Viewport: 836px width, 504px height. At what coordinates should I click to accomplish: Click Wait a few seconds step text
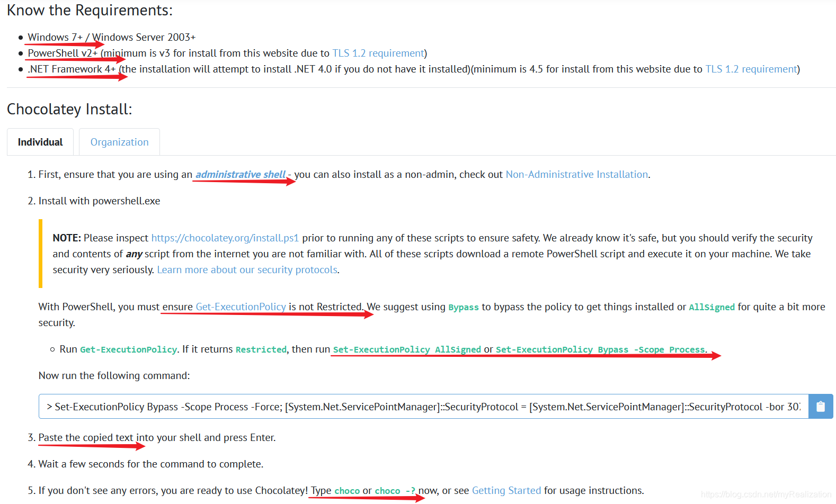150,464
